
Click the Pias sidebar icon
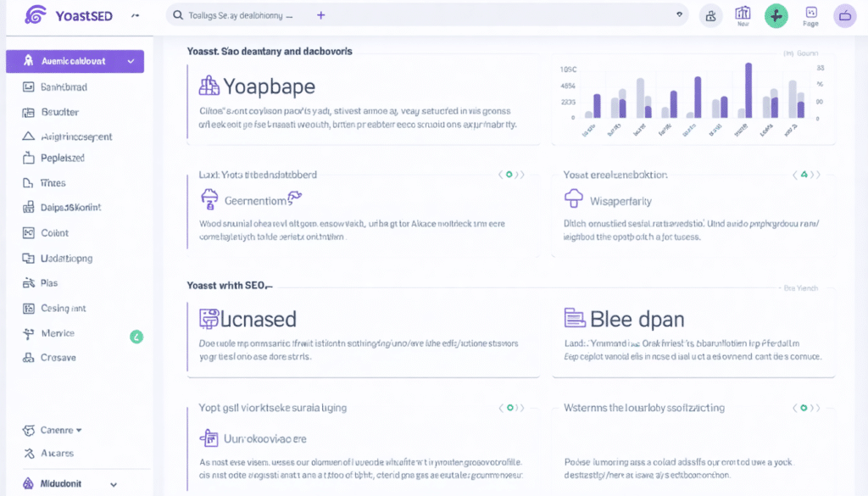(x=28, y=283)
